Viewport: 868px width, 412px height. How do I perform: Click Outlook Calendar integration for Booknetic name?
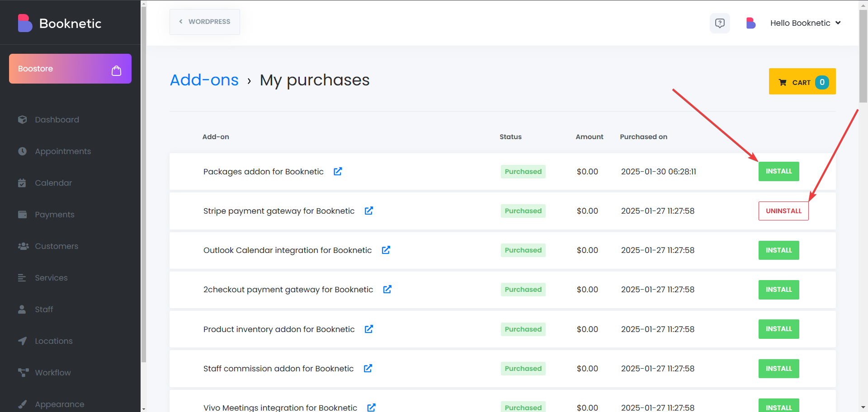(288, 250)
